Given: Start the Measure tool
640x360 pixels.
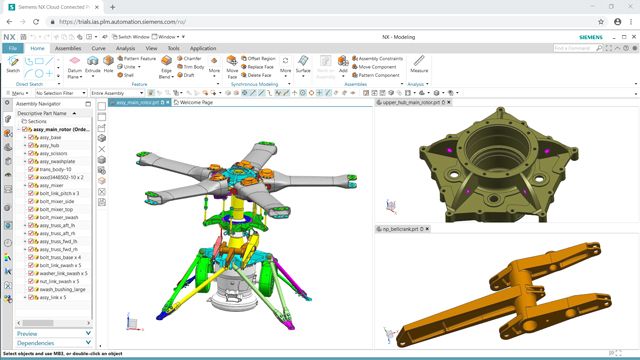Looking at the screenshot, I should (x=419, y=64).
